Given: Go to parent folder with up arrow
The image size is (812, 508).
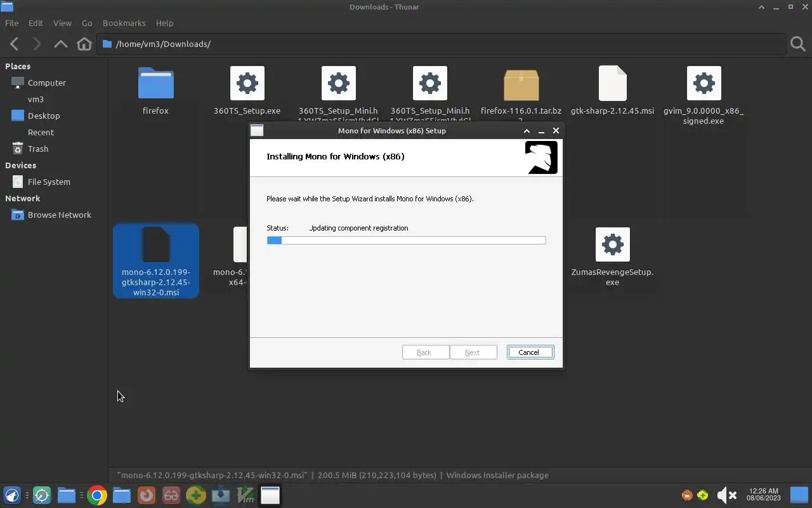Looking at the screenshot, I should (x=61, y=44).
